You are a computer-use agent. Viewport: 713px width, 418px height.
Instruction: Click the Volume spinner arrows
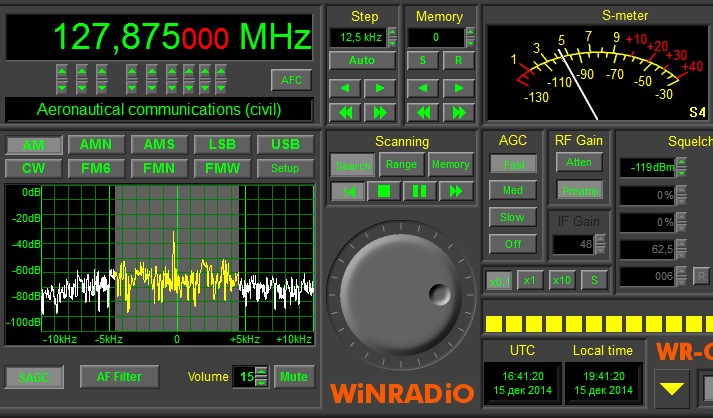pos(261,377)
